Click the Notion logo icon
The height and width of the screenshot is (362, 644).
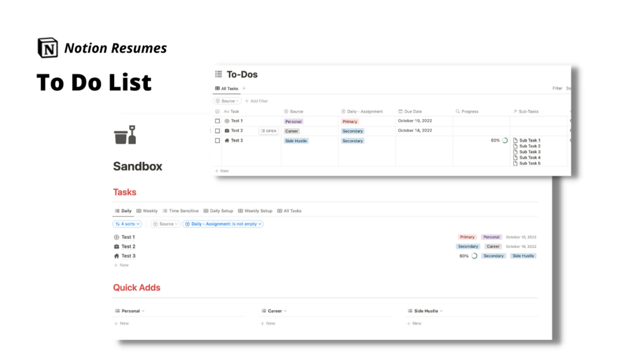47,47
